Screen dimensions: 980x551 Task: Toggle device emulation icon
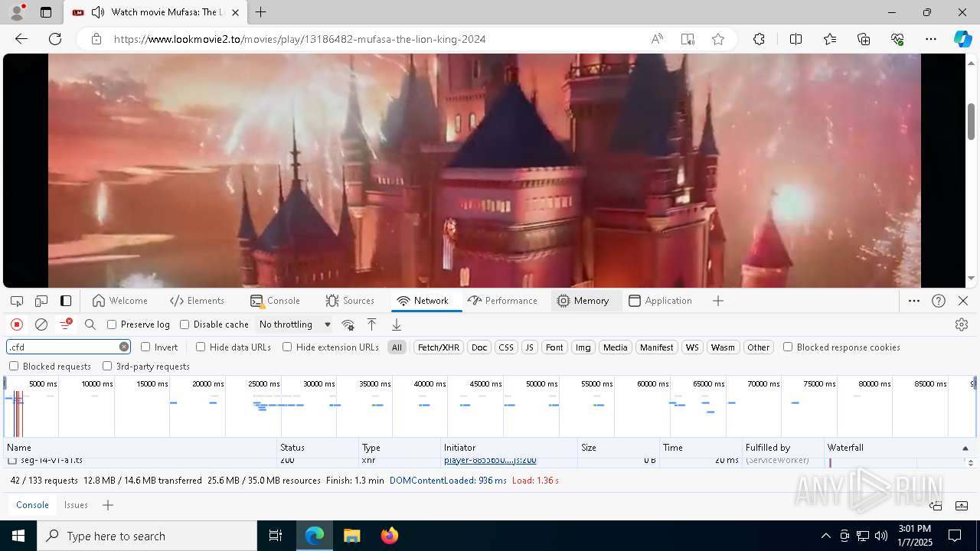[x=41, y=301]
